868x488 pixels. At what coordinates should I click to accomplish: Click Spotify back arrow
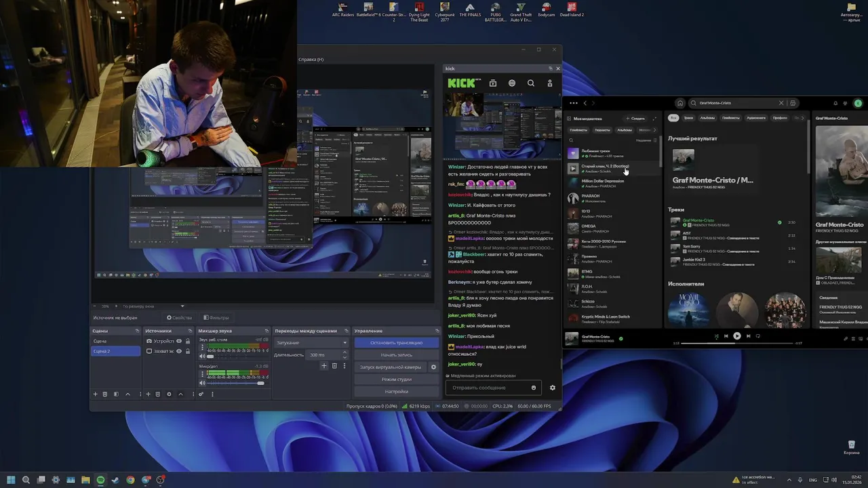pos(585,103)
